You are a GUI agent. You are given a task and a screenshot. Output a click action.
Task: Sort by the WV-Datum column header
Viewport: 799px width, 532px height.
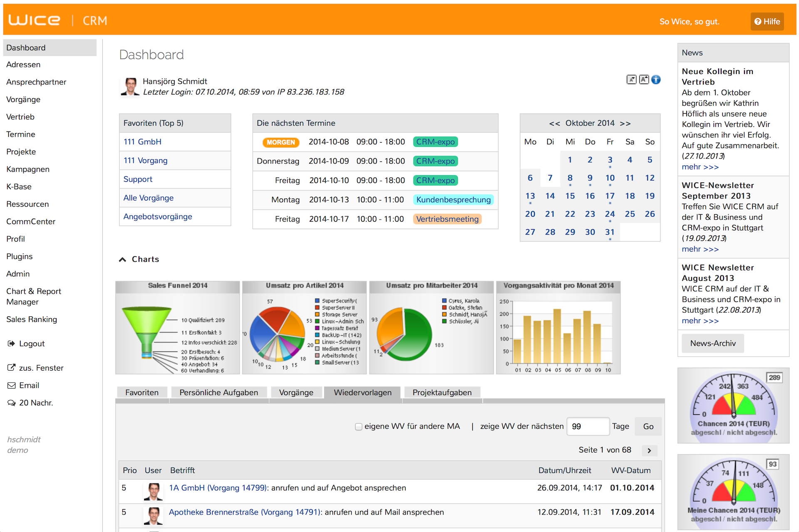(x=631, y=470)
